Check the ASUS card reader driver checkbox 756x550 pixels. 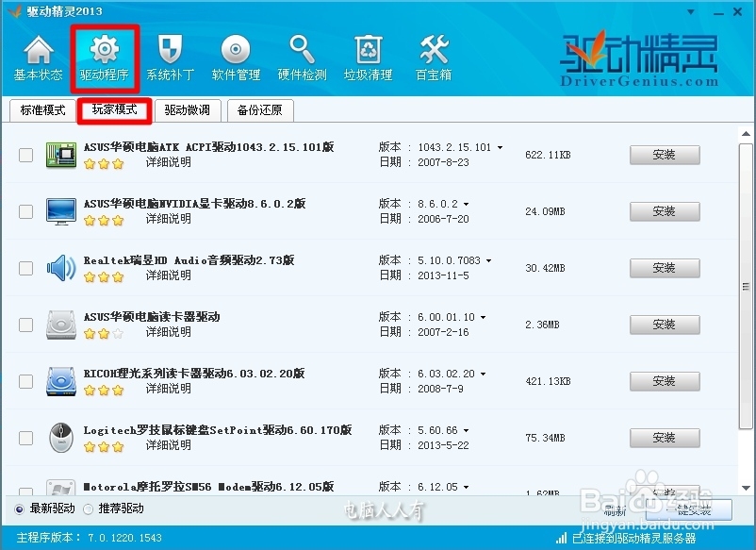pyautogui.click(x=25, y=325)
